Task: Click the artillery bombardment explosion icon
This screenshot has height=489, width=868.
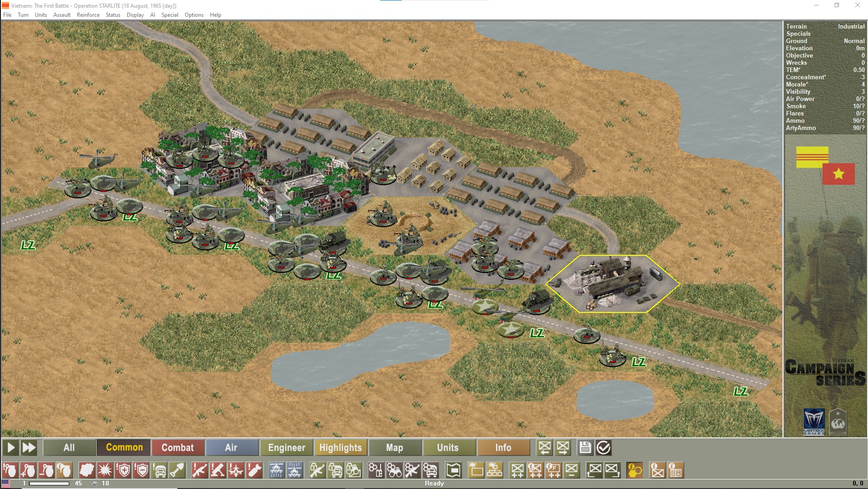Action: click(105, 471)
